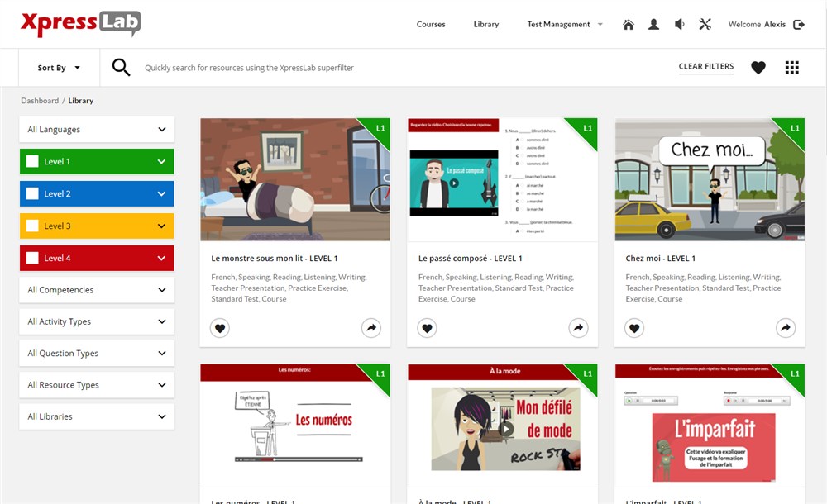The width and height of the screenshot is (827, 504).
Task: Open the user profile icon
Action: pyautogui.click(x=653, y=24)
